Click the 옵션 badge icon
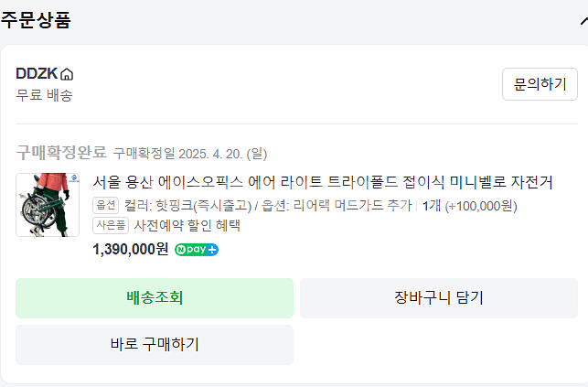 [106, 206]
